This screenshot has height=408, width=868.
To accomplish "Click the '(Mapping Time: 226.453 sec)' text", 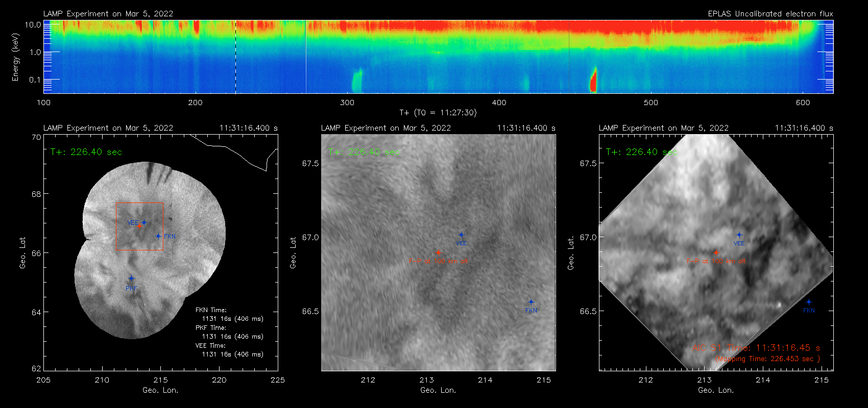I will [767, 359].
